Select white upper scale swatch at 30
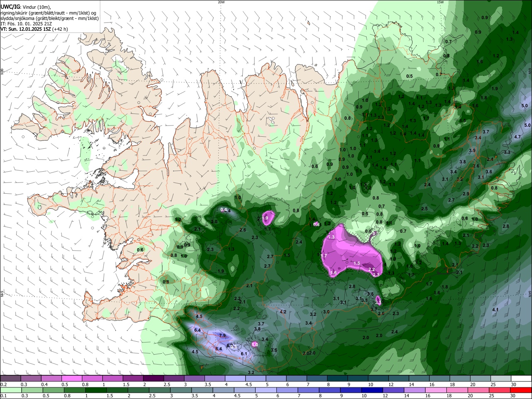 coord(521,378)
